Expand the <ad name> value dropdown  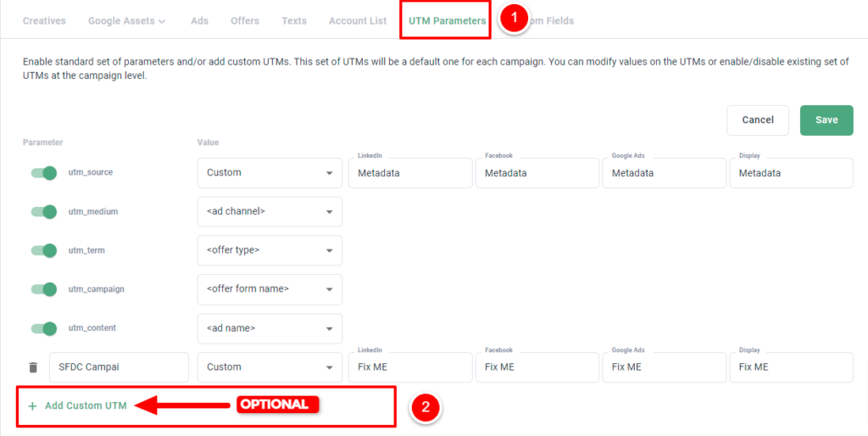tap(270, 328)
